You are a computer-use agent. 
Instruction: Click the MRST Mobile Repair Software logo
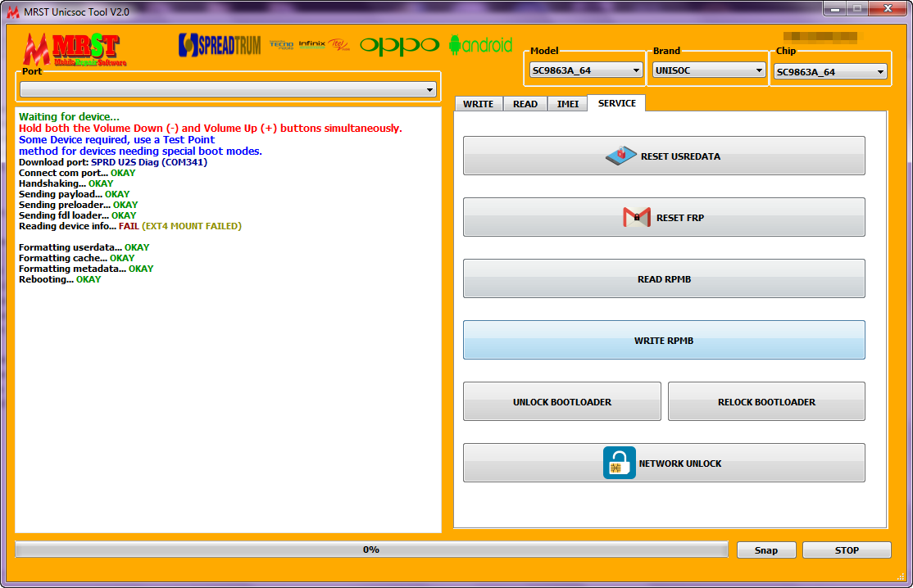75,49
